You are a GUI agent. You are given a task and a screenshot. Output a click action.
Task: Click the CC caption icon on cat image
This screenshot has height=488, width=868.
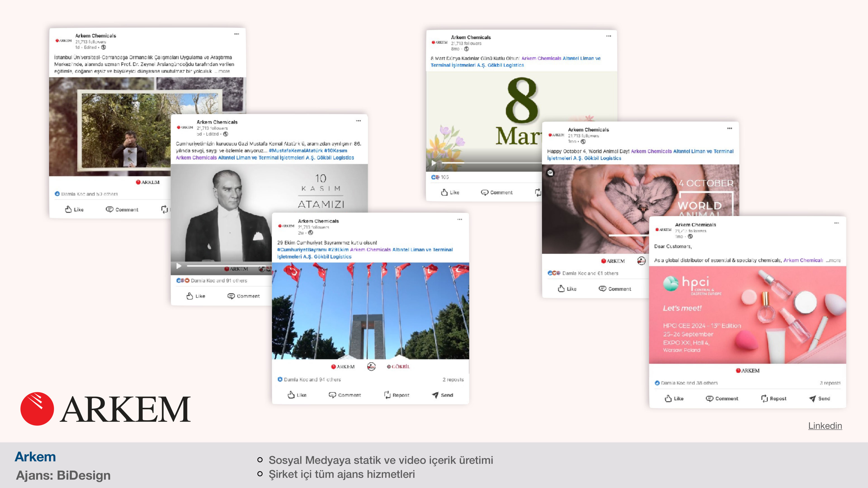(550, 173)
